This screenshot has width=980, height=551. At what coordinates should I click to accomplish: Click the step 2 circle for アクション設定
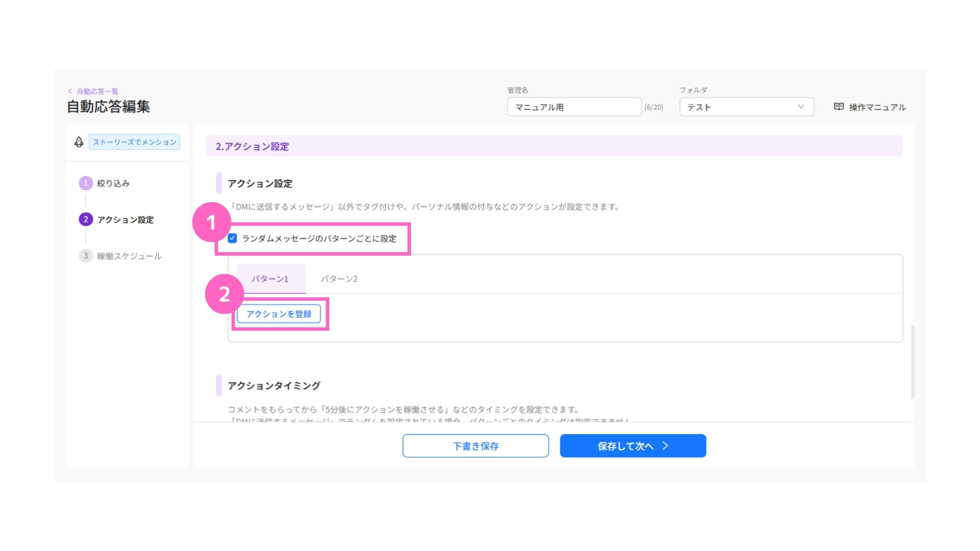click(86, 219)
